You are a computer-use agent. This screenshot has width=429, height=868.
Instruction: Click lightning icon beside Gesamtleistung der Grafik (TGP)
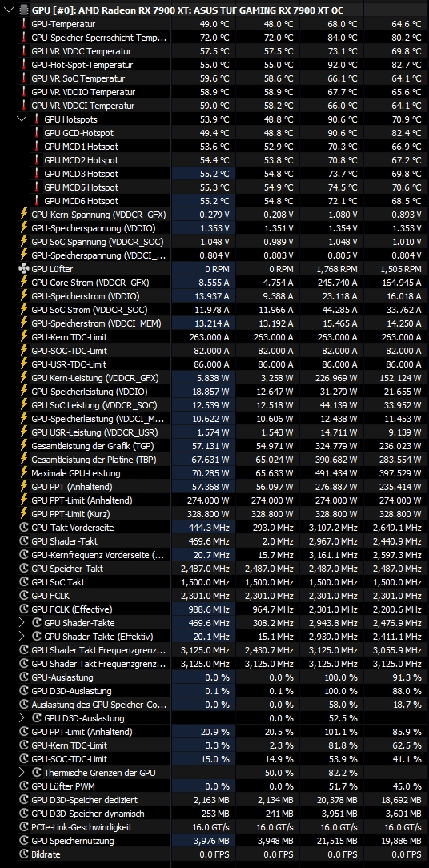(24, 446)
